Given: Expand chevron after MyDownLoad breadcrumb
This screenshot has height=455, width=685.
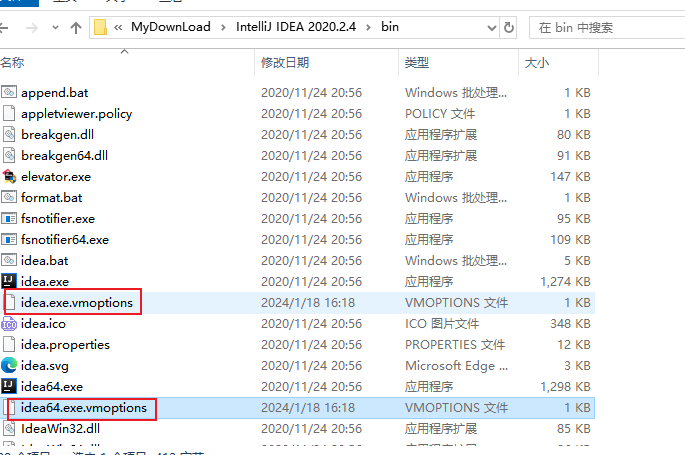Looking at the screenshot, I should 223,28.
